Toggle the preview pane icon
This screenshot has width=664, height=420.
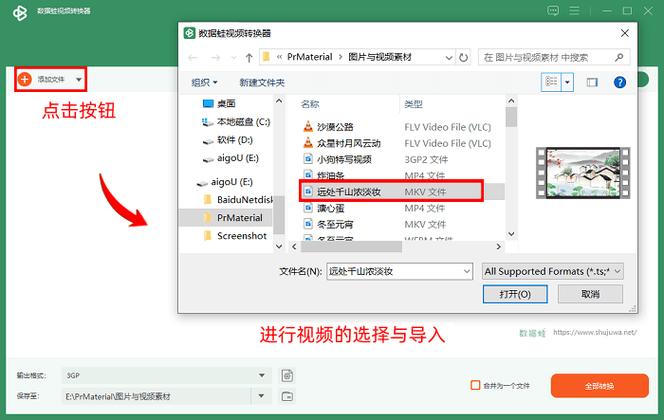pyautogui.click(x=592, y=82)
